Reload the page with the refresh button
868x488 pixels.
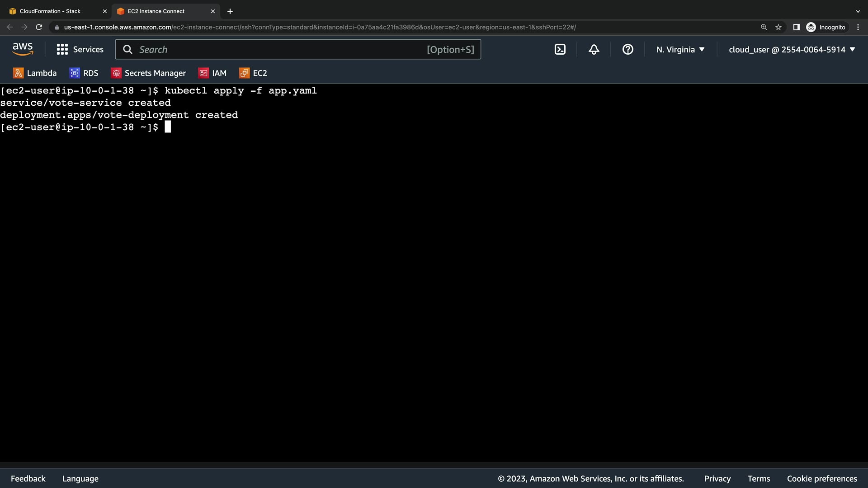pyautogui.click(x=39, y=28)
